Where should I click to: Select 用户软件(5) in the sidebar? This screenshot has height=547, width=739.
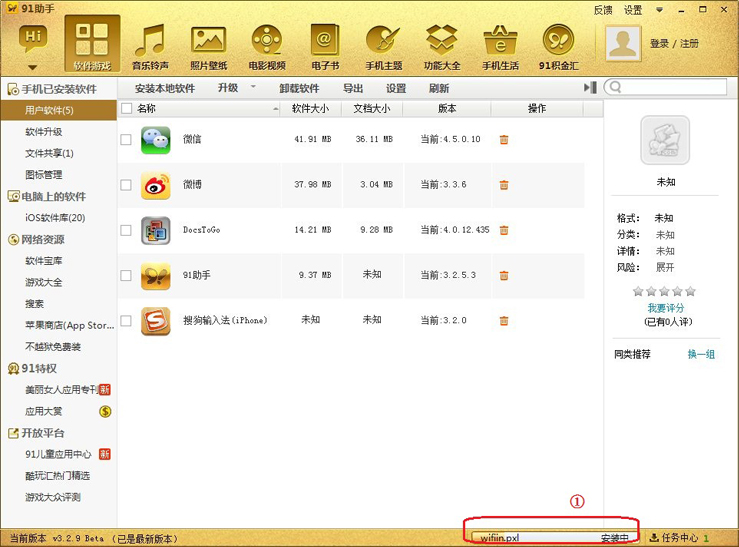pos(58,110)
